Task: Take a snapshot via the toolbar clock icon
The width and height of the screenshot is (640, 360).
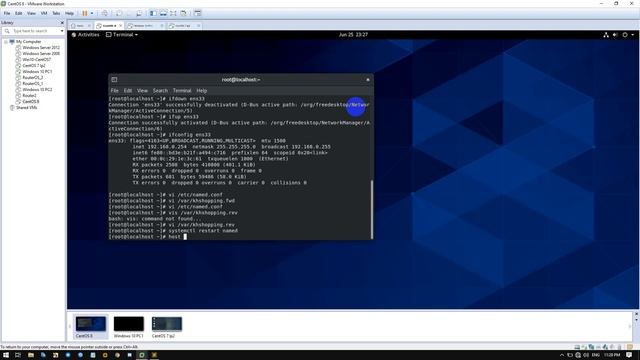Action: (119, 13)
